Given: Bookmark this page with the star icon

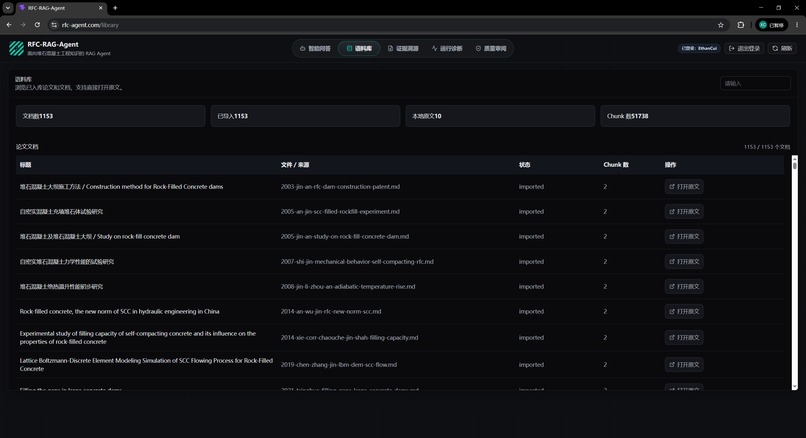Looking at the screenshot, I should 720,25.
